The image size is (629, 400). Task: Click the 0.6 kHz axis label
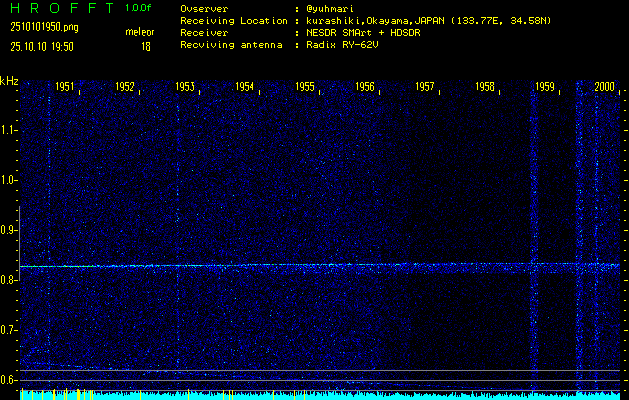coord(8,380)
